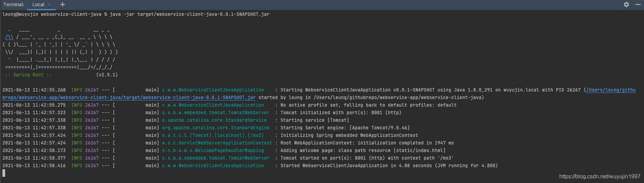This screenshot has width=644, height=183.
Task: Open terminal settings gear icon
Action: (626, 4)
